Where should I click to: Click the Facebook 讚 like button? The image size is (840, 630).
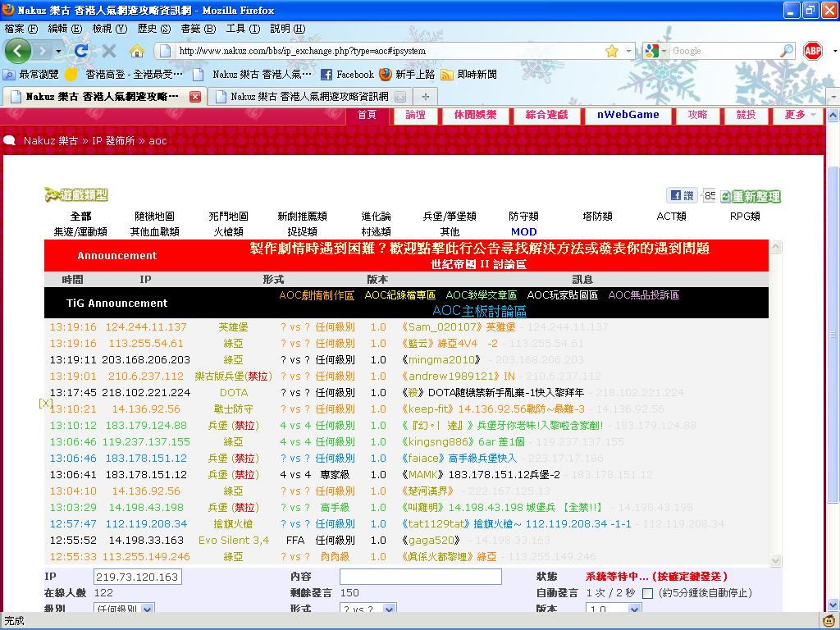click(x=682, y=195)
